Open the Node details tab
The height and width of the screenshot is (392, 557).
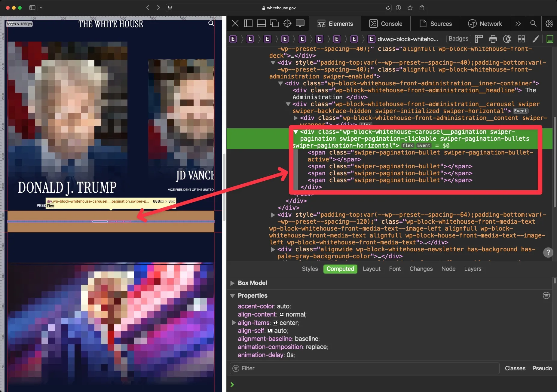pos(448,269)
